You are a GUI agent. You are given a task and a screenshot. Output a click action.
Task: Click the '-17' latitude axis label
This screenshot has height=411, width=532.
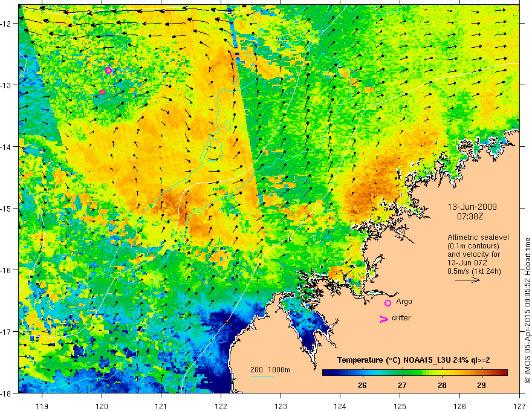tap(7, 331)
